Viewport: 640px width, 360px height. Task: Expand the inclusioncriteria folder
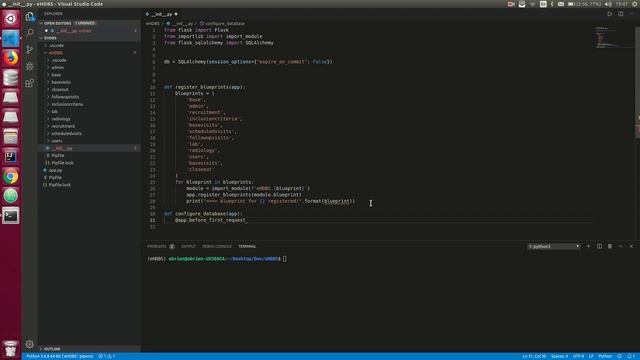pos(67,104)
